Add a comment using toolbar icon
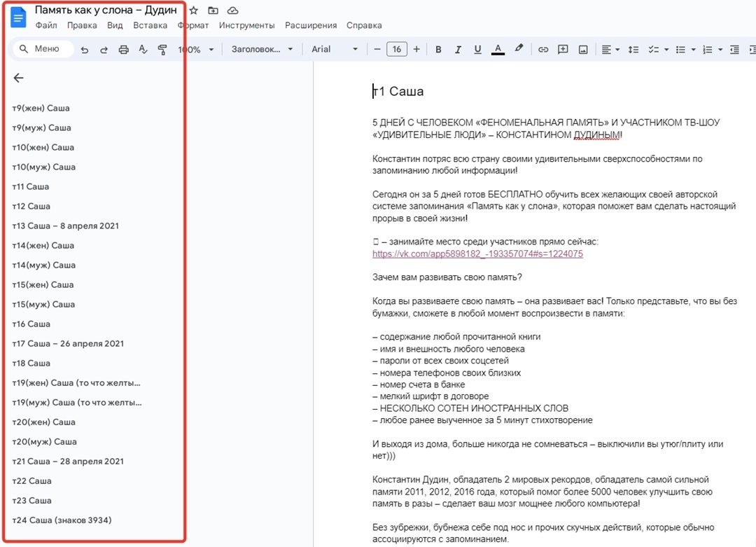The image size is (756, 547). (x=563, y=49)
